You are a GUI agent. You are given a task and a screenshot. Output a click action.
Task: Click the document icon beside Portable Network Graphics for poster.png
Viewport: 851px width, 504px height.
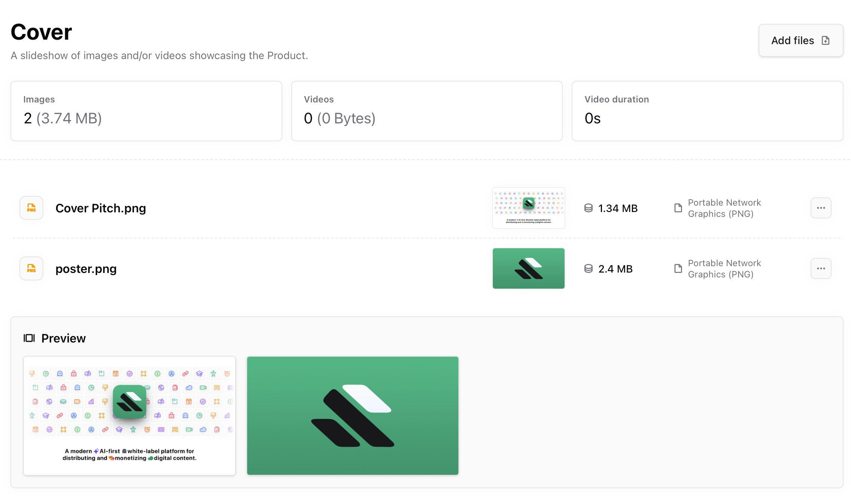click(x=678, y=268)
